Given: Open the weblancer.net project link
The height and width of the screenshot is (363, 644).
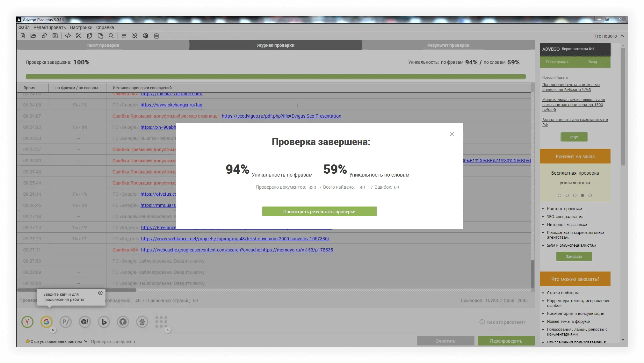Looking at the screenshot, I should click(235, 239).
